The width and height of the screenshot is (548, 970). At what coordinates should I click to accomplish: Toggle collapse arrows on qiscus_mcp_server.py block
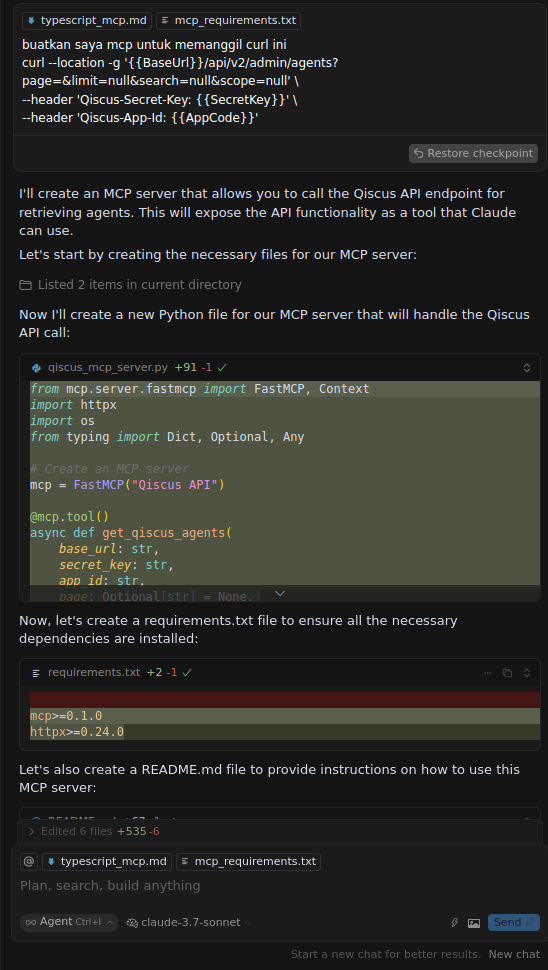(527, 367)
